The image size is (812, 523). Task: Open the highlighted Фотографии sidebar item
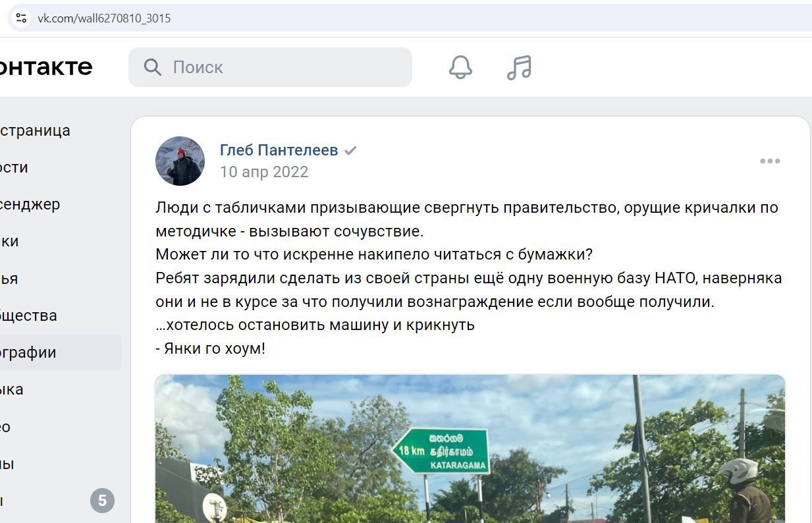point(61,352)
